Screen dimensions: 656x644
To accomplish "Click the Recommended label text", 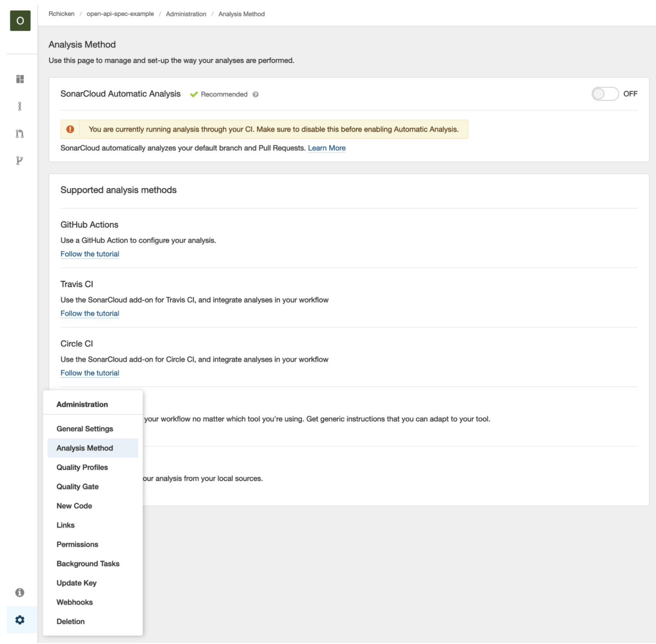I will click(x=224, y=95).
